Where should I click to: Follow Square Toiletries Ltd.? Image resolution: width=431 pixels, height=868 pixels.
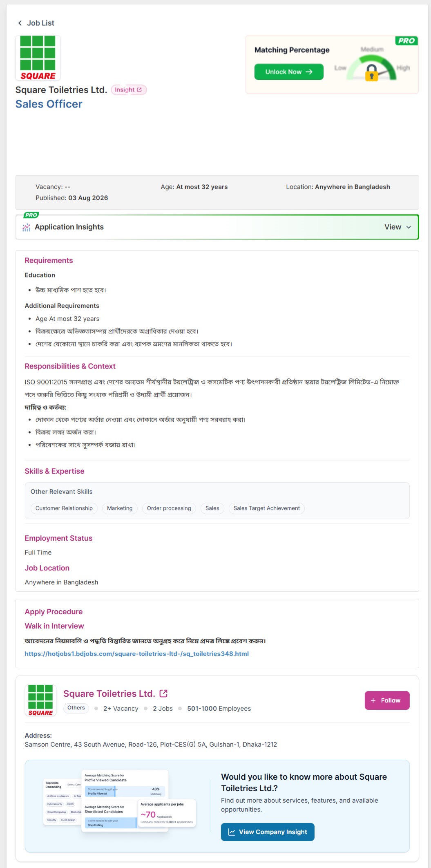[x=387, y=700]
